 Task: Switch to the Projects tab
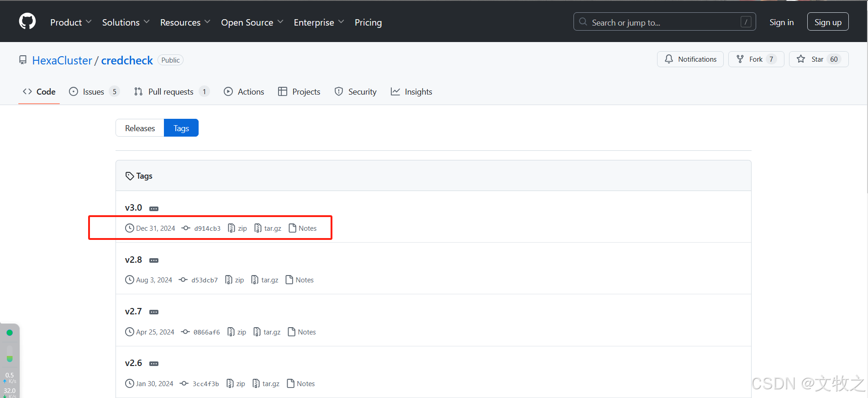[x=299, y=92]
